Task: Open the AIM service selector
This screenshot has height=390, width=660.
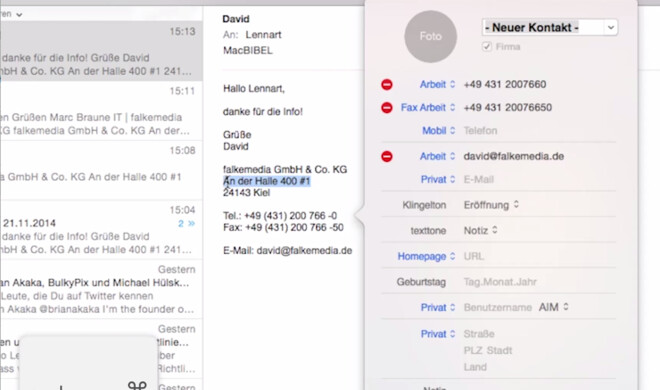Action: pyautogui.click(x=554, y=308)
